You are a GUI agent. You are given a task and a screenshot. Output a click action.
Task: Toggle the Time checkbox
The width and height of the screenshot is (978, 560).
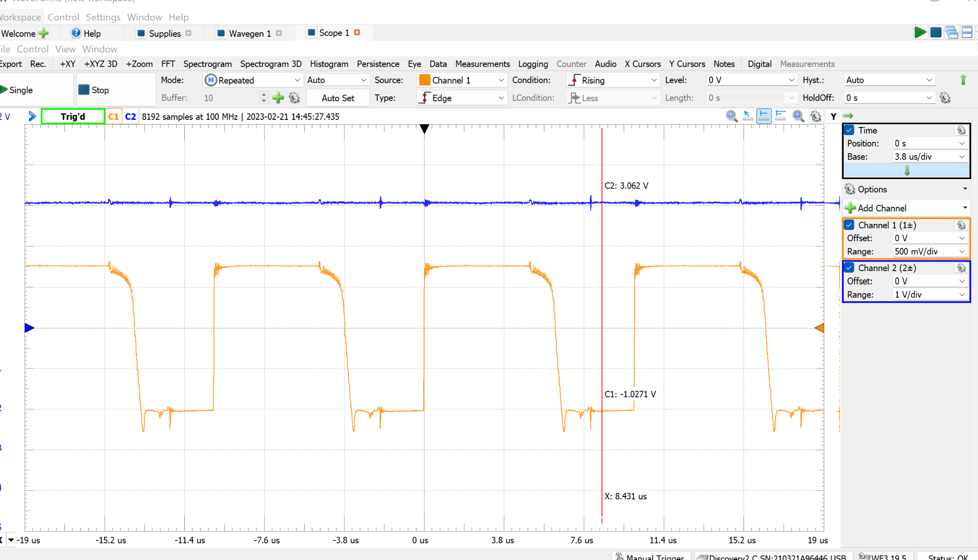(850, 130)
